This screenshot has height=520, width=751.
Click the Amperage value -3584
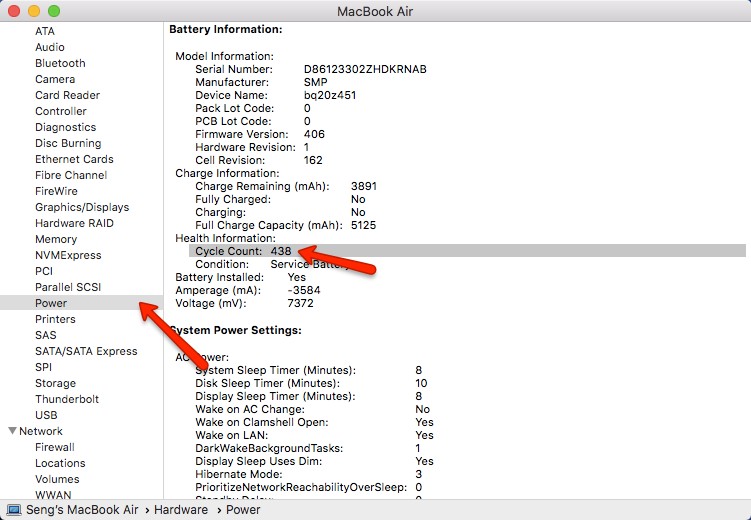tap(304, 290)
